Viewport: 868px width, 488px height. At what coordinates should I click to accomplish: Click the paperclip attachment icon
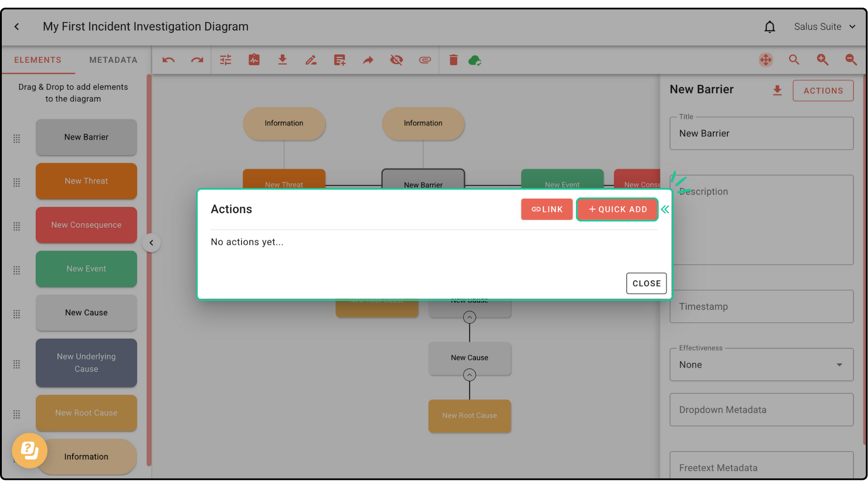click(425, 60)
